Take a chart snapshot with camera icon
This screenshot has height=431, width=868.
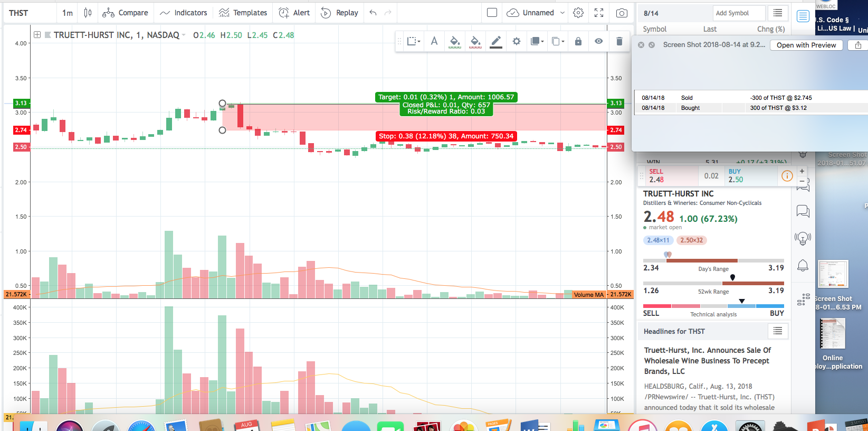(x=622, y=13)
